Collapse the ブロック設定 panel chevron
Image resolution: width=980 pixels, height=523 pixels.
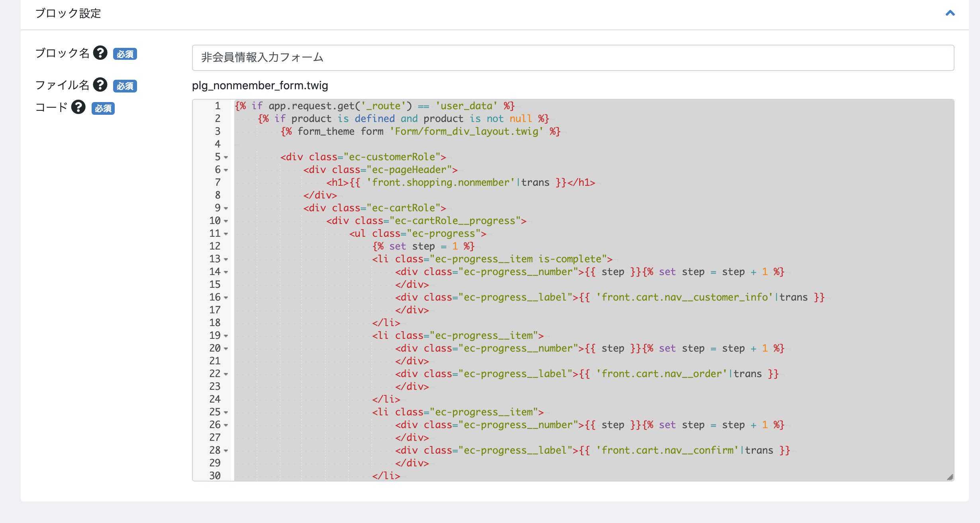click(950, 13)
